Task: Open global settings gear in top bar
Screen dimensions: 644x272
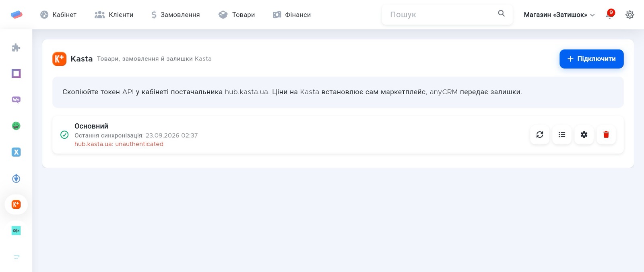Action: coord(630,15)
